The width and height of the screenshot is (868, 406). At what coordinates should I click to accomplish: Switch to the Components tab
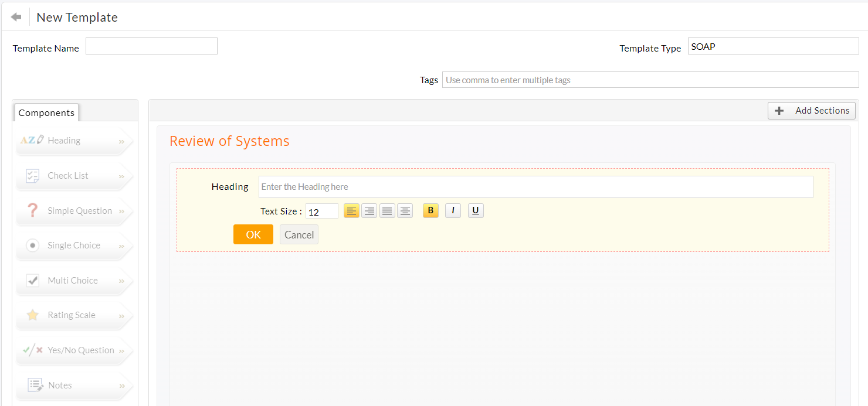46,112
